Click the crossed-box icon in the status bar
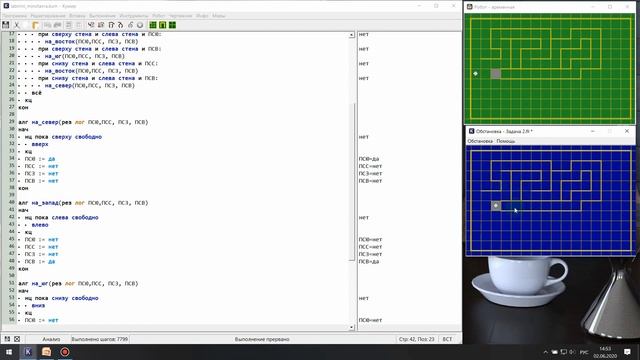The height and width of the screenshot is (360, 640). click(x=17, y=339)
